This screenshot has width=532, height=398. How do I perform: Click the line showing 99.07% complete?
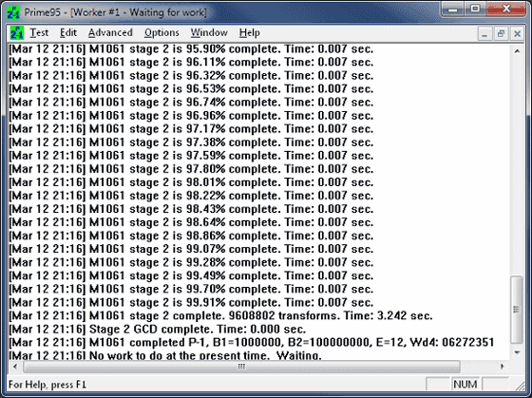[191, 250]
